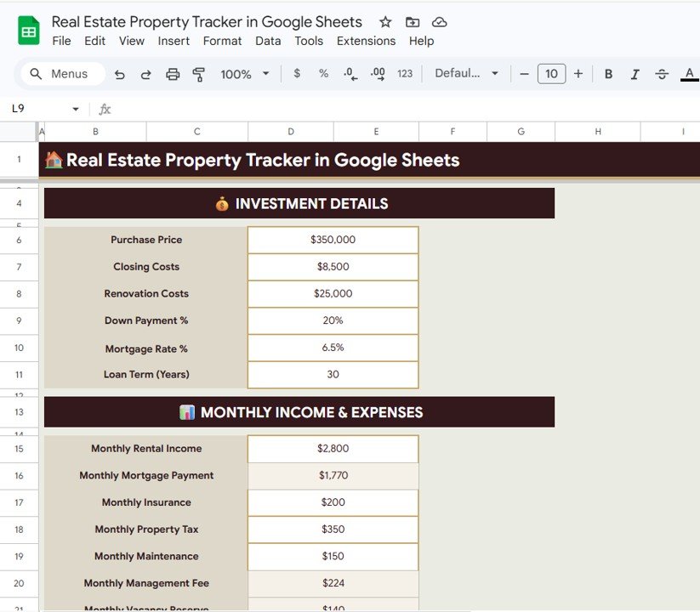The image size is (700, 612).
Task: Select column H header
Action: [598, 132]
